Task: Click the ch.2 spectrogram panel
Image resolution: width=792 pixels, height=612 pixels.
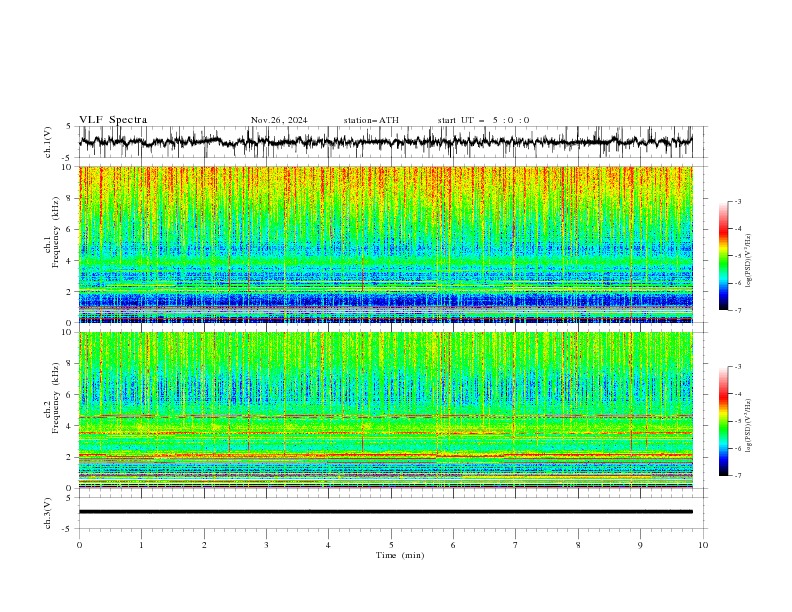Action: (386, 410)
